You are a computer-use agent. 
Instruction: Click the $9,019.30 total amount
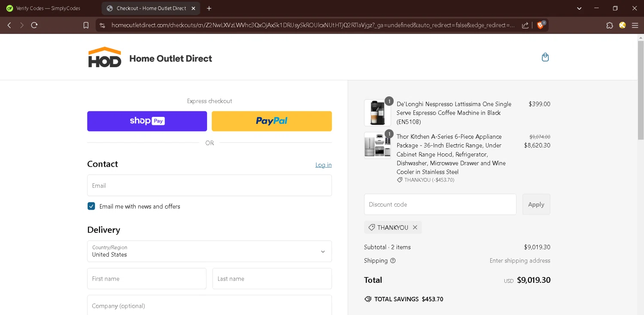[534, 280]
